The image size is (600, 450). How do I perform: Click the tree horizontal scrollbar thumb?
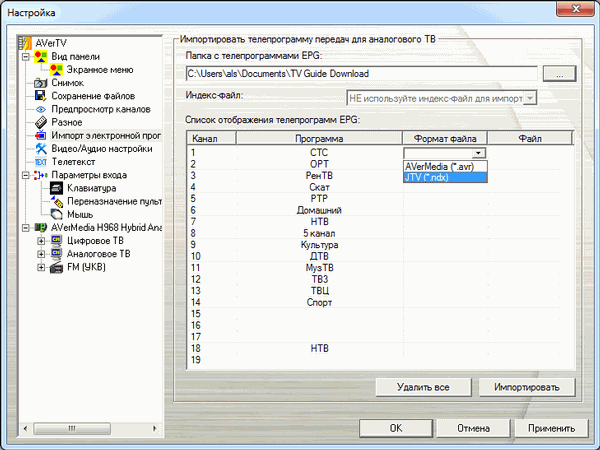click(72, 429)
